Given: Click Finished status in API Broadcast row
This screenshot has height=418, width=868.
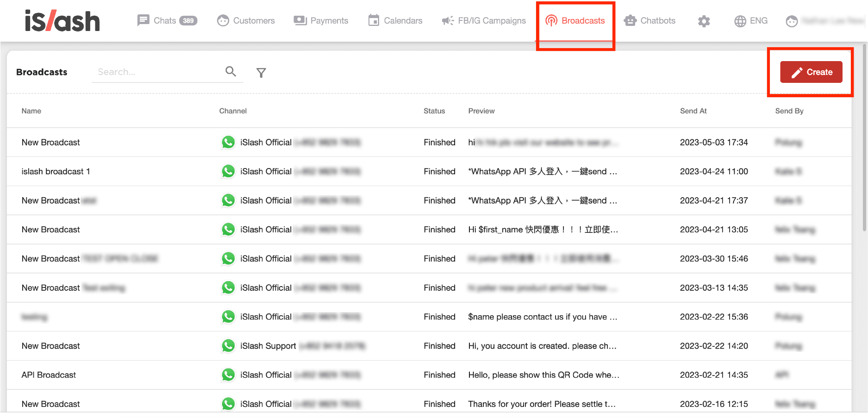Looking at the screenshot, I should click(439, 375).
